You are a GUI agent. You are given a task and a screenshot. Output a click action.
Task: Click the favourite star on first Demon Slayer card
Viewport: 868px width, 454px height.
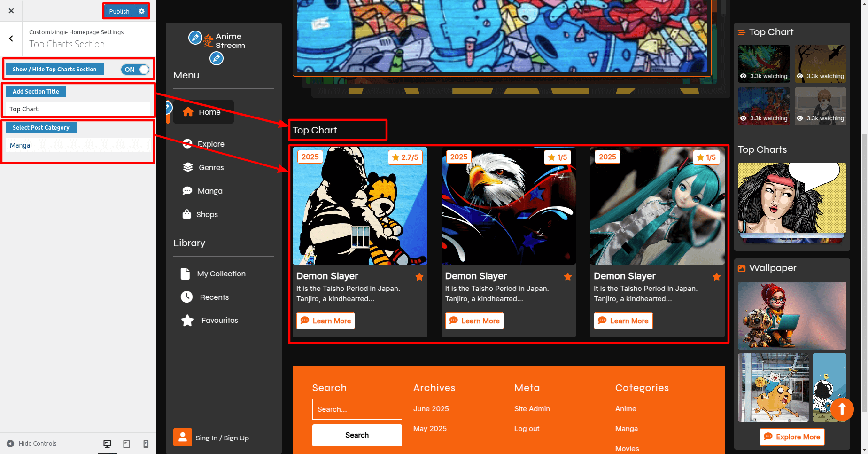pyautogui.click(x=419, y=277)
